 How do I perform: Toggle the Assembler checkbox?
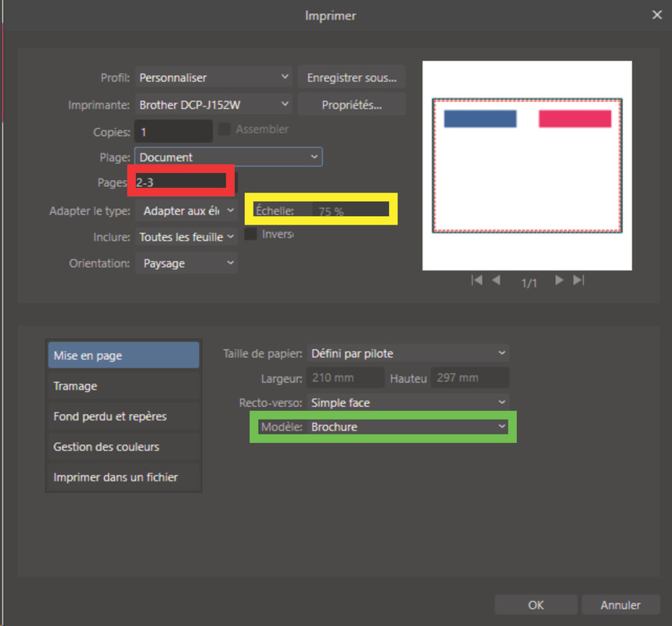pyautogui.click(x=225, y=129)
